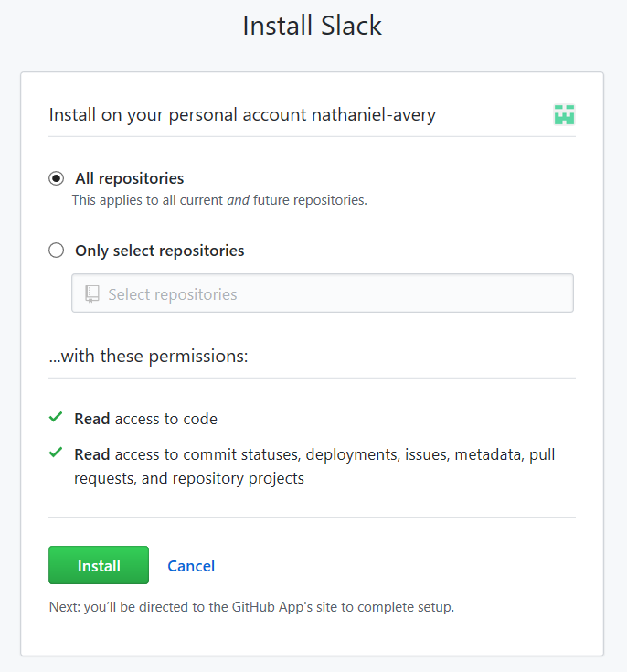
Task: Click the '...with these permissions:' heading
Action: (x=149, y=357)
